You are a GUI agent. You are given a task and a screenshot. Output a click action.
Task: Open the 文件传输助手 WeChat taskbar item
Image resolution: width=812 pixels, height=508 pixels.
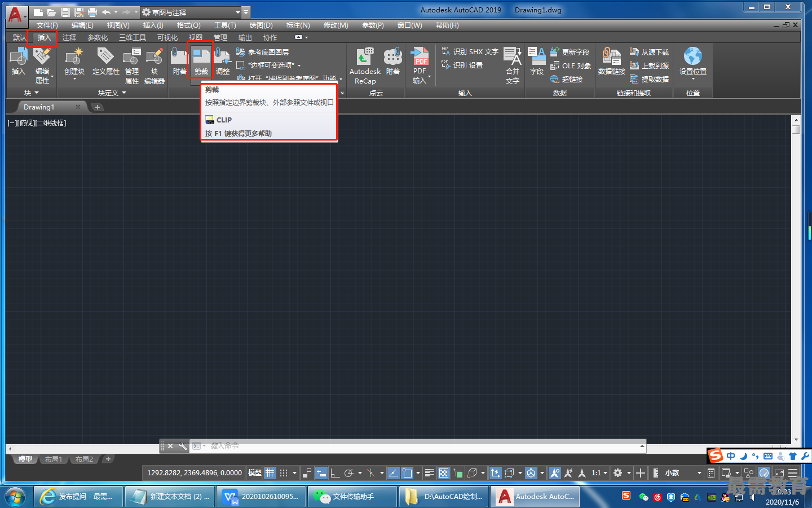point(352,497)
